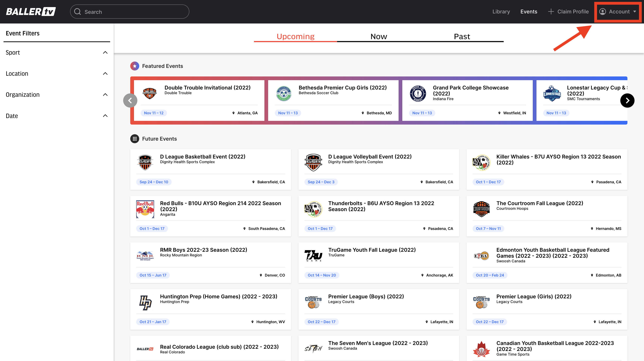Click the Oct 14 – Nov 20 date badge
This screenshot has height=361, width=644.
point(322,275)
